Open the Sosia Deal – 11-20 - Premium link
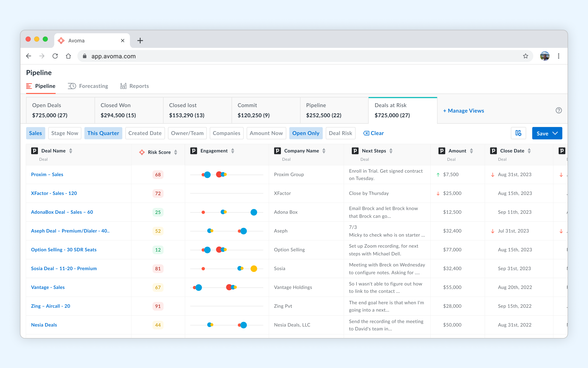Image resolution: width=588 pixels, height=368 pixels. coord(64,268)
